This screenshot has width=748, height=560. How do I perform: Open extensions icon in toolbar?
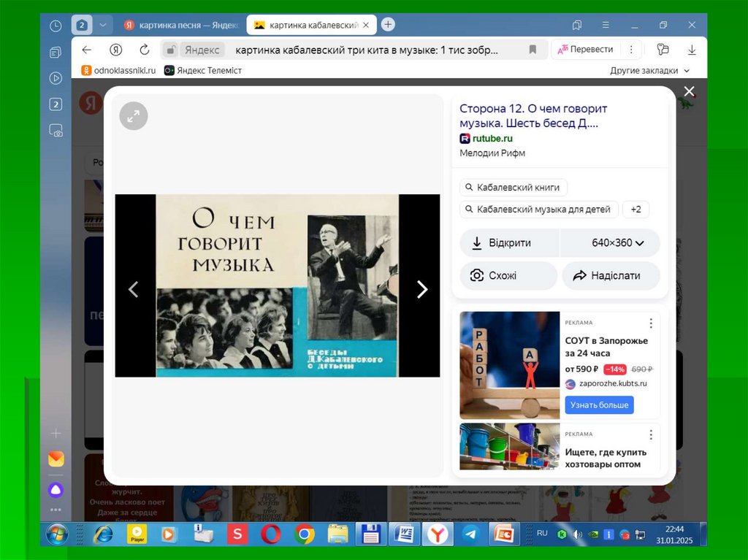pos(663,49)
